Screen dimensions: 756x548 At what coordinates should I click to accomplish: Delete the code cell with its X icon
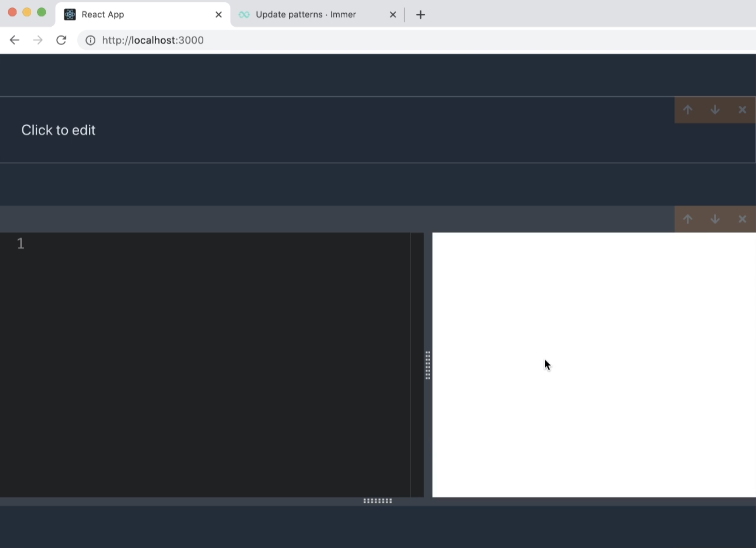pyautogui.click(x=742, y=219)
